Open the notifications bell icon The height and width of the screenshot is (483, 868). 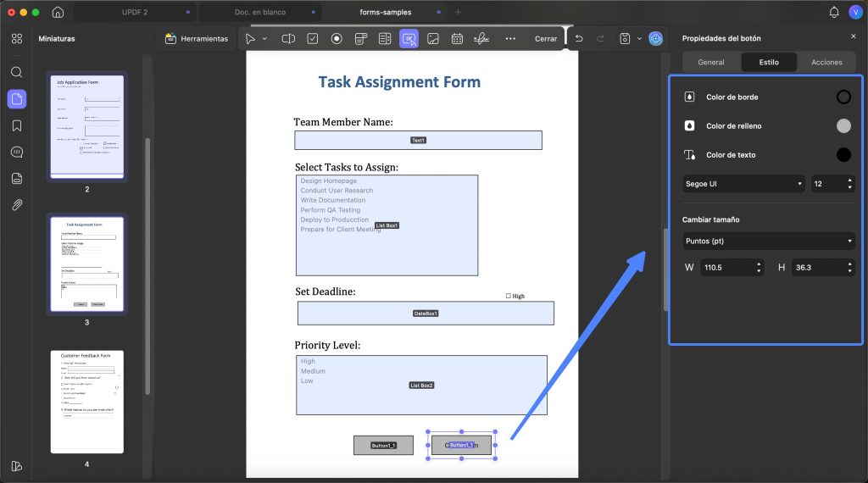coord(834,12)
